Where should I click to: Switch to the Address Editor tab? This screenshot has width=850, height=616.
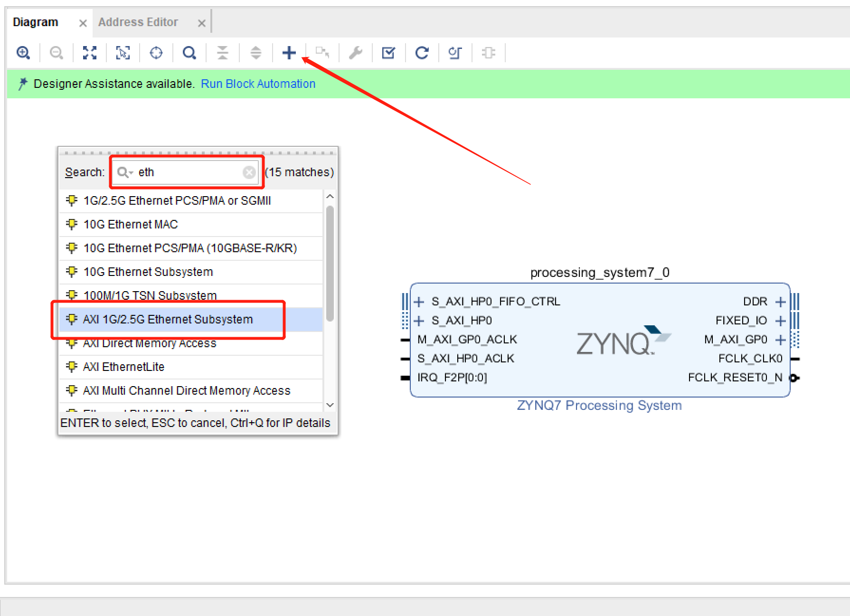click(138, 22)
